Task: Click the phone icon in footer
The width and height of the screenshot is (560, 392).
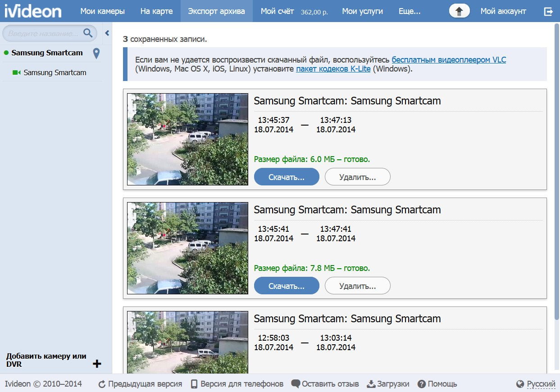Action: click(x=194, y=384)
